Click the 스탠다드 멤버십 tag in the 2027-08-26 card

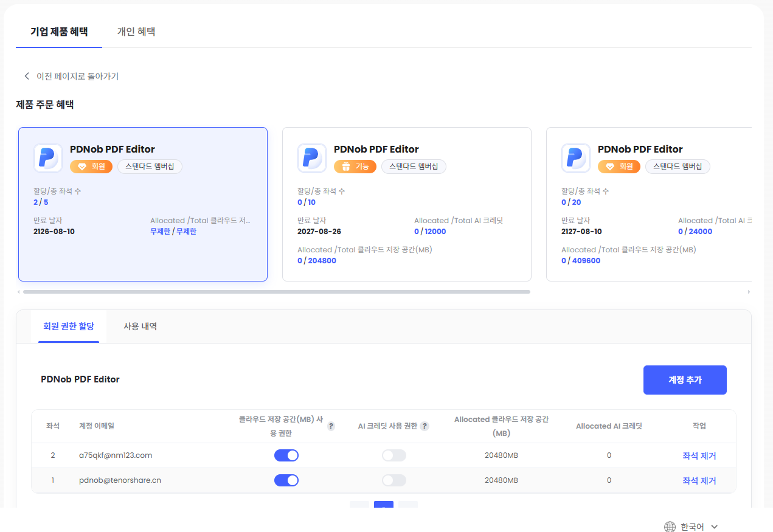coord(414,167)
